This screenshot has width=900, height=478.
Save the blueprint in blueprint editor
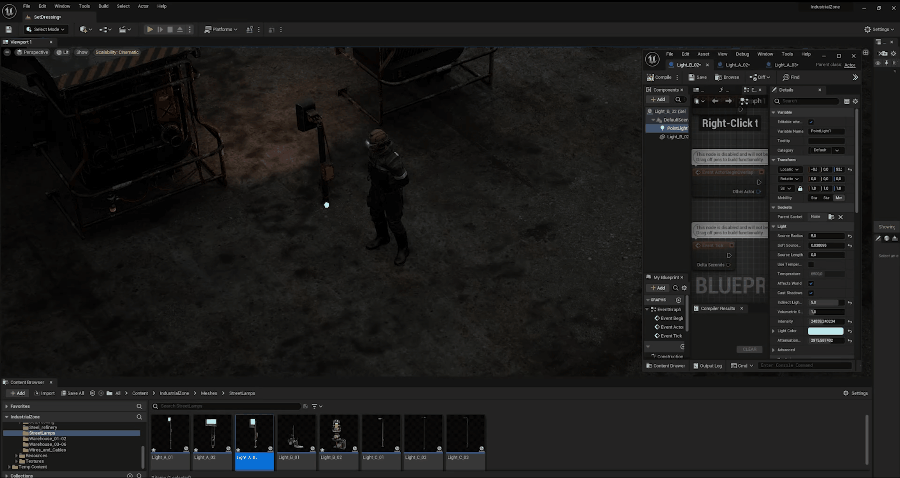coord(698,77)
